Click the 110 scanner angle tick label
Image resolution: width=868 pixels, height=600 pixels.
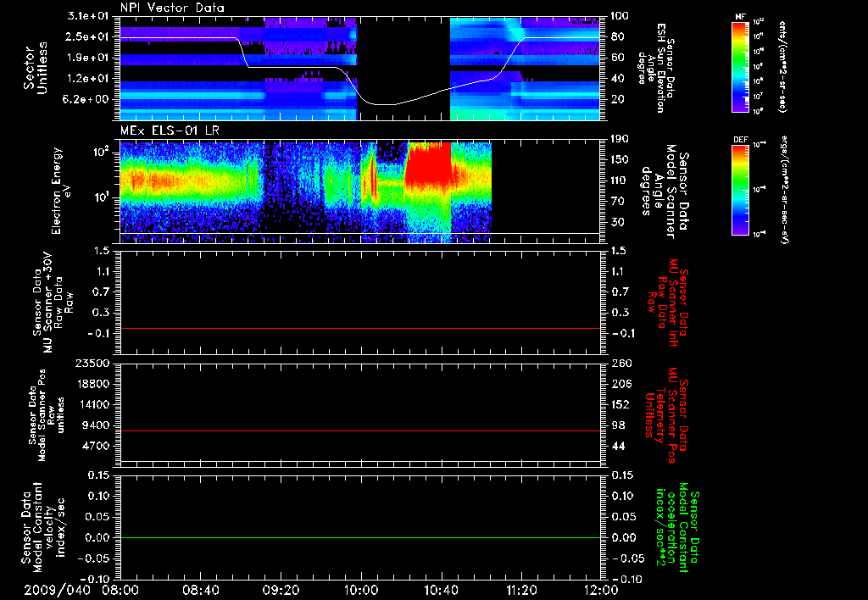[620, 181]
